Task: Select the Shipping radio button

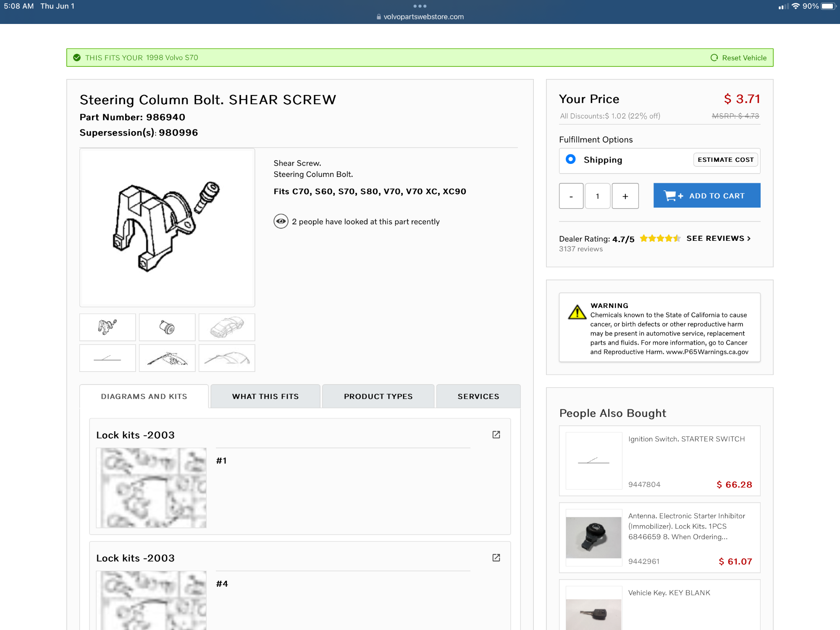Action: pyautogui.click(x=570, y=159)
